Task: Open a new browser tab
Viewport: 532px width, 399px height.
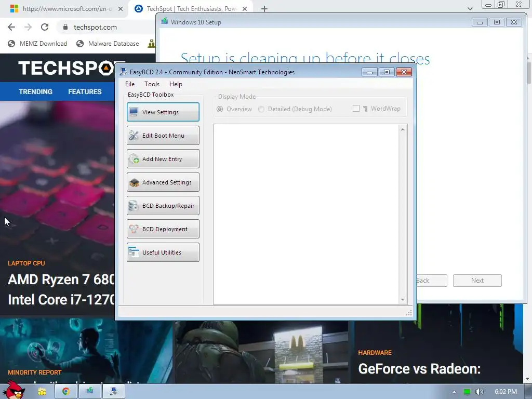Action: pos(264,9)
